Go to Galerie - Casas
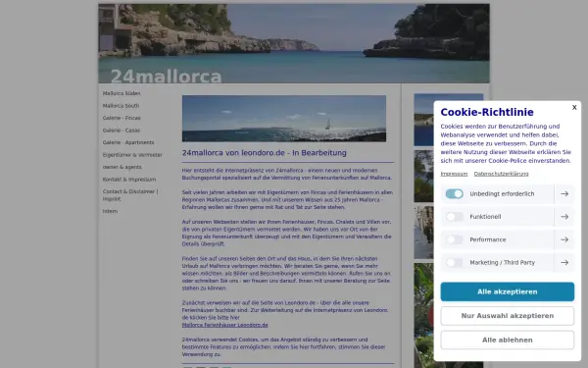Screen dimensions: 588x368 tap(122, 131)
